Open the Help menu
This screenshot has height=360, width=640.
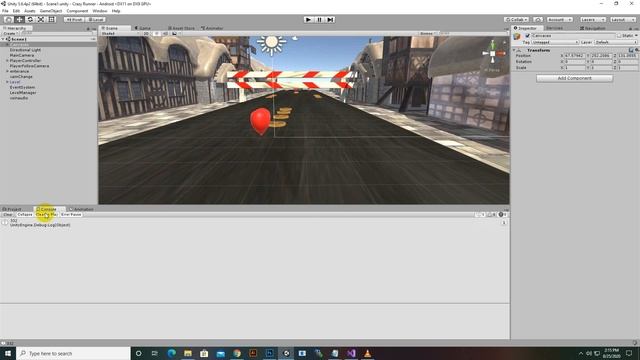click(116, 11)
